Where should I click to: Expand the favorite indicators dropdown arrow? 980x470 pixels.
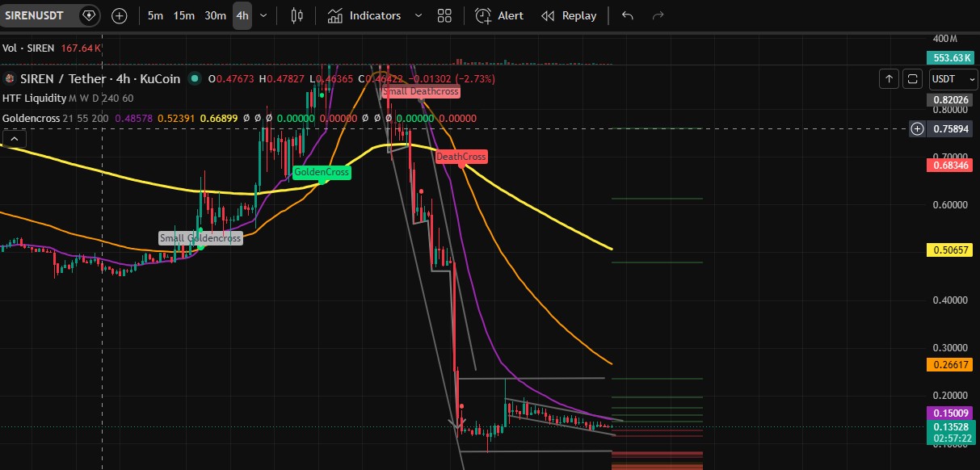click(x=418, y=15)
